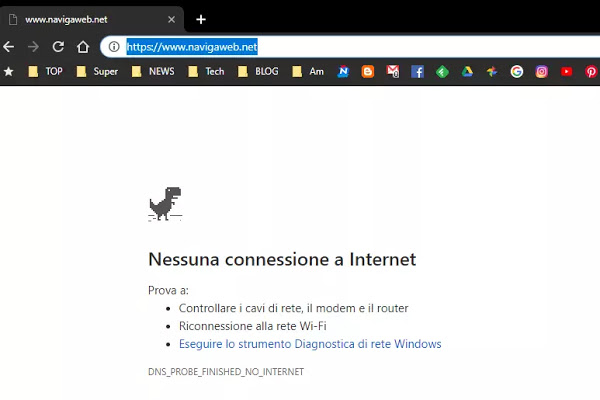
Task: Open the Gmail bookmark
Action: point(393,72)
